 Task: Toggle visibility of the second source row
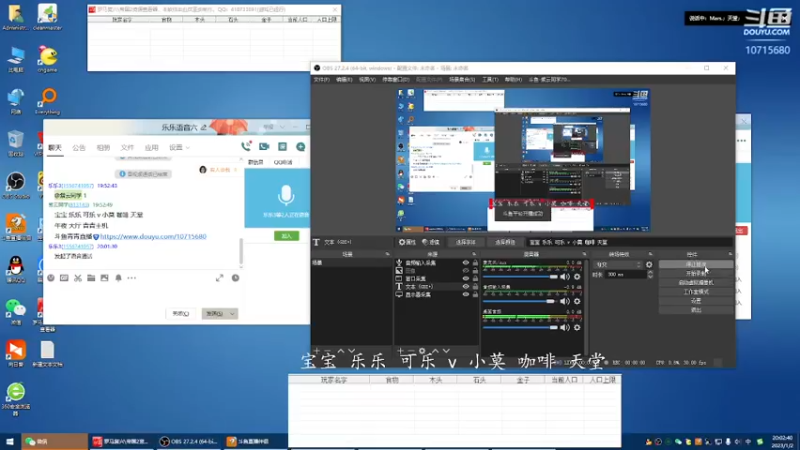[x=466, y=271]
